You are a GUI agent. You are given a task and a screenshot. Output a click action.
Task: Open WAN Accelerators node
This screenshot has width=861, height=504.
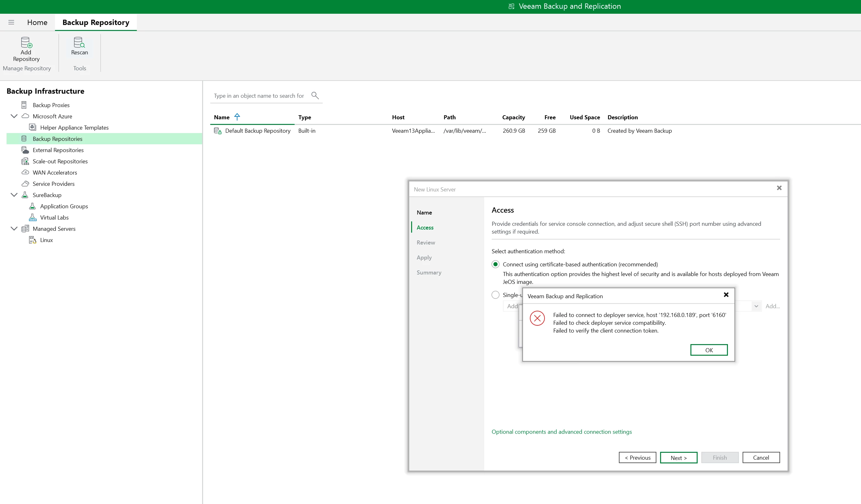point(55,172)
